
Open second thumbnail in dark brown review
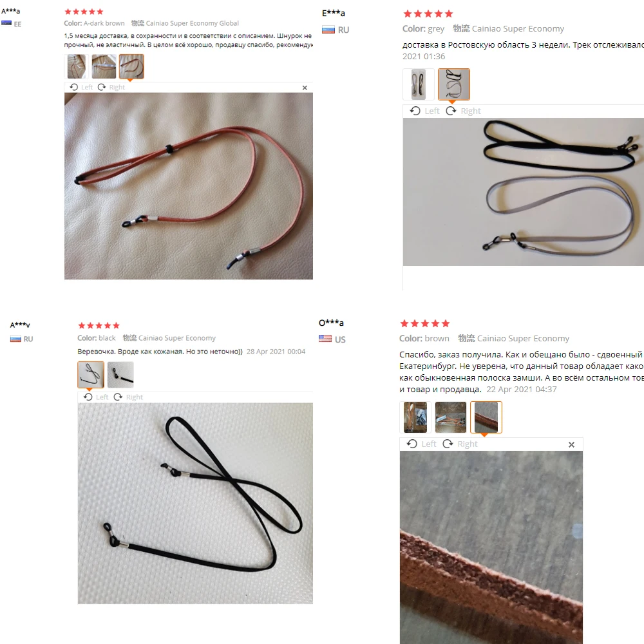(104, 66)
